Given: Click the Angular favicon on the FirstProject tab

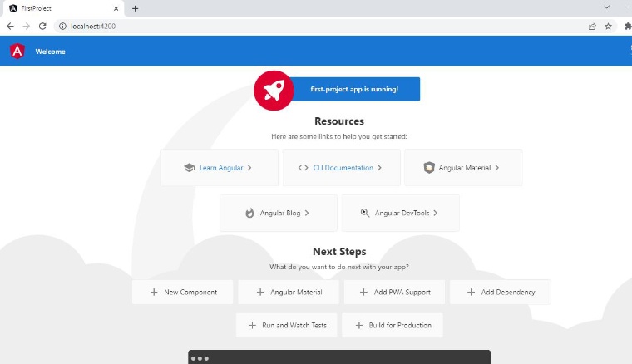Looking at the screenshot, I should click(x=13, y=8).
